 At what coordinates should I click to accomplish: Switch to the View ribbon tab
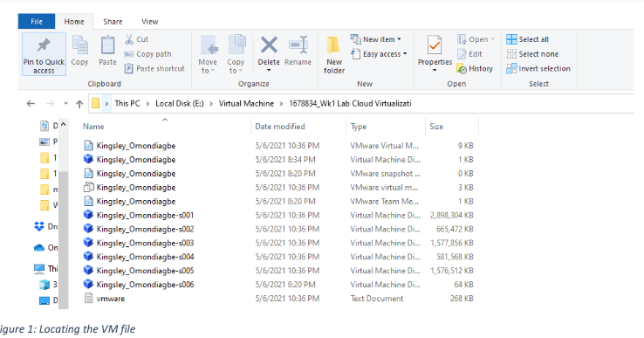click(150, 22)
